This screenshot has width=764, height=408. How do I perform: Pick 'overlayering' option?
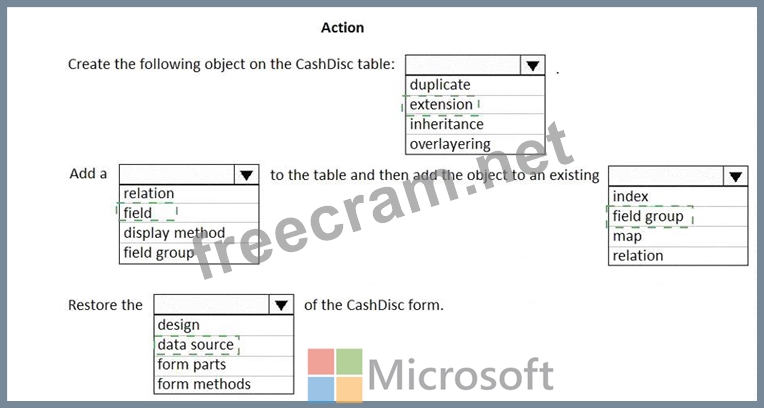475,144
